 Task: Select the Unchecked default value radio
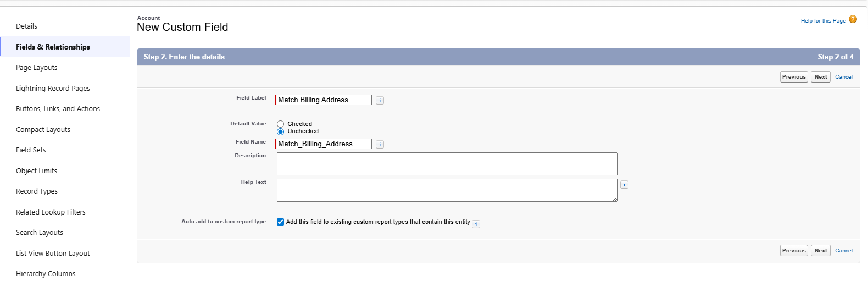coord(280,131)
